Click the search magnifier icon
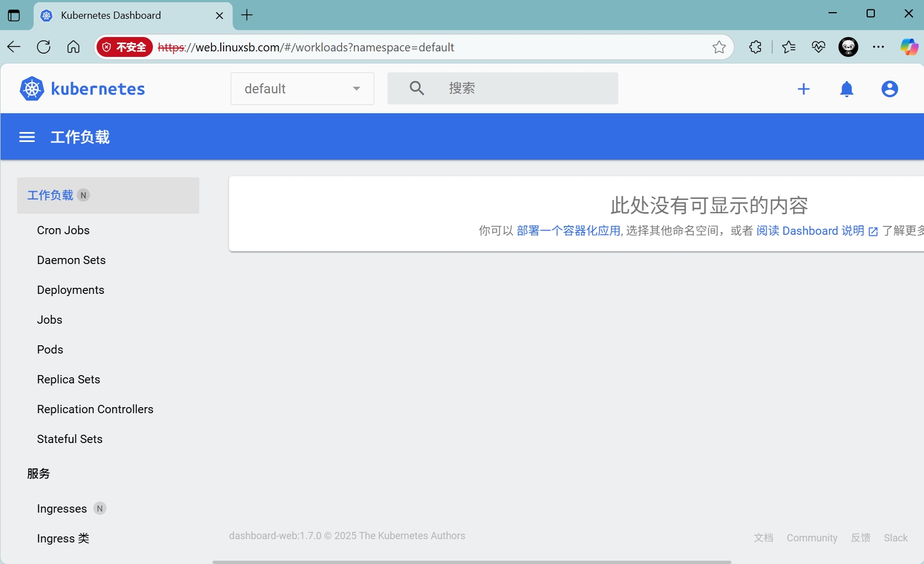This screenshot has width=924, height=564. pyautogui.click(x=417, y=88)
